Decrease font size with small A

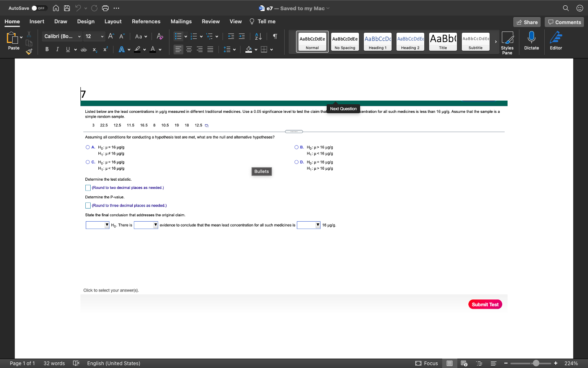[122, 36]
